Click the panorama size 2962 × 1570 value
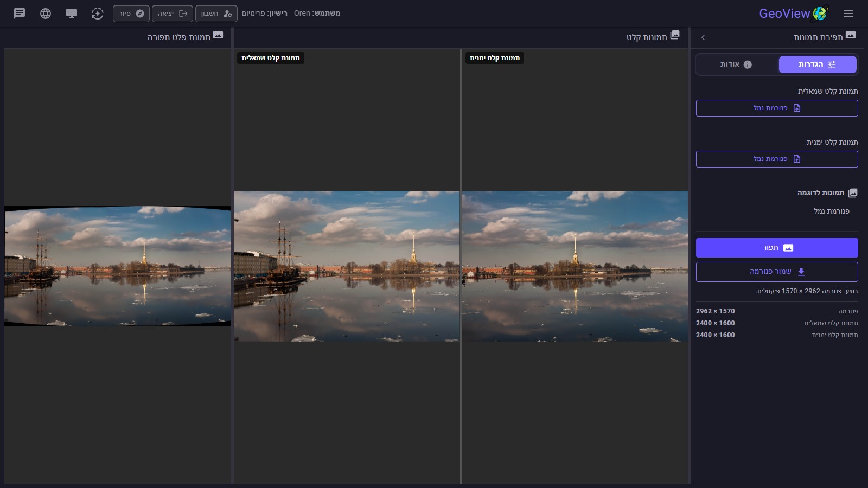Image resolution: width=868 pixels, height=488 pixels. coord(715,311)
